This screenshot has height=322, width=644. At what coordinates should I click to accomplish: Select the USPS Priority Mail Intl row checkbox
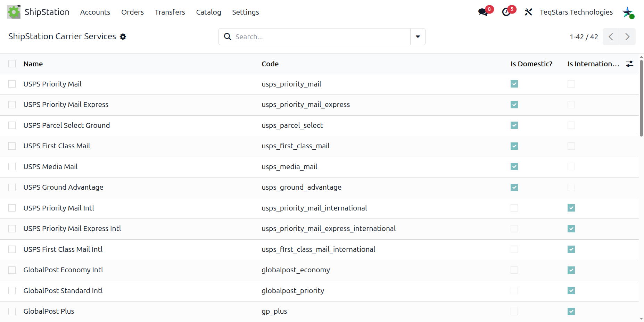coord(12,208)
